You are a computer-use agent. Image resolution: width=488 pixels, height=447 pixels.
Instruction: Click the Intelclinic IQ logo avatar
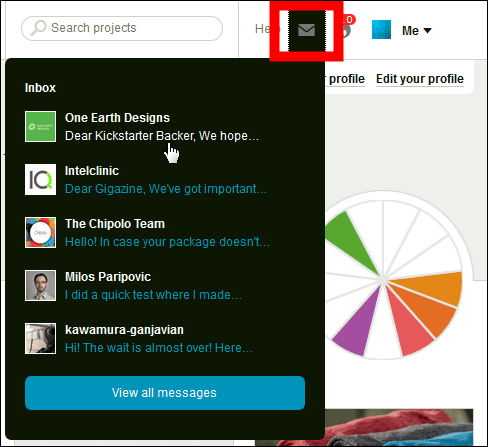(x=40, y=179)
